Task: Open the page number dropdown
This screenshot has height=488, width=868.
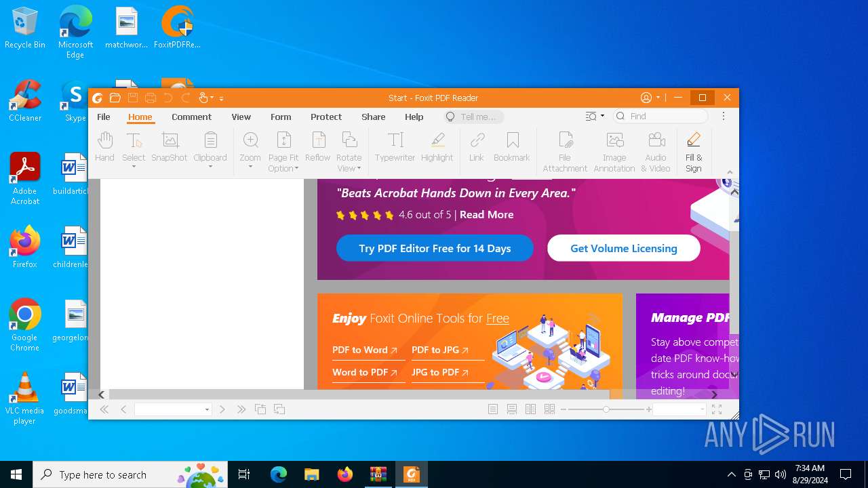Action: click(207, 409)
